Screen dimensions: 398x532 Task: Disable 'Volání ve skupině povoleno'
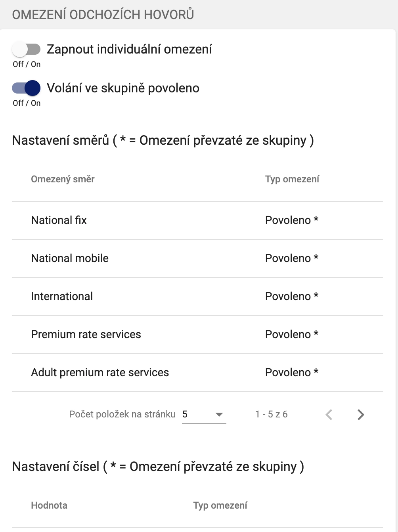[26, 88]
